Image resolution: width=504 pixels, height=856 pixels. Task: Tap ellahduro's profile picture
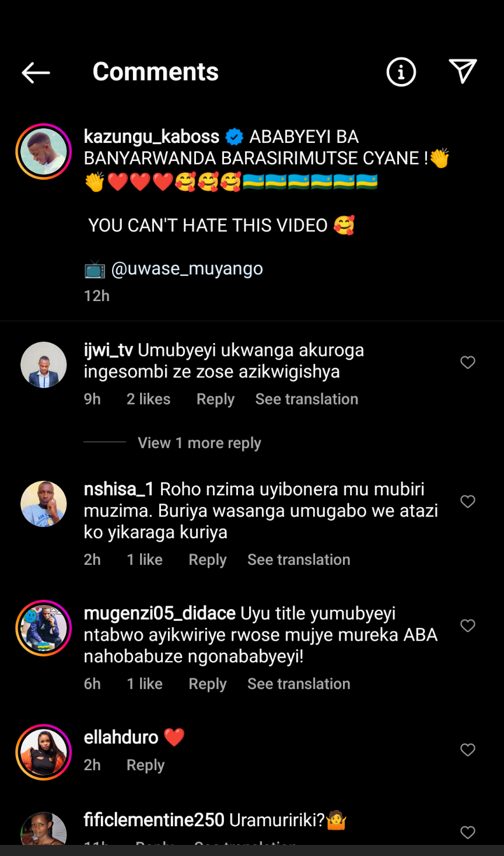pyautogui.click(x=44, y=752)
